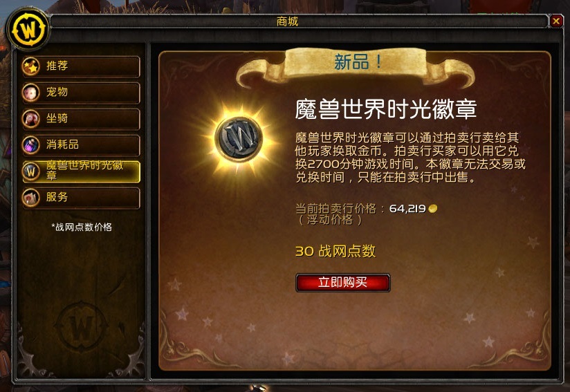
Task: Click the 30 战网点数 price label
Action: (335, 251)
